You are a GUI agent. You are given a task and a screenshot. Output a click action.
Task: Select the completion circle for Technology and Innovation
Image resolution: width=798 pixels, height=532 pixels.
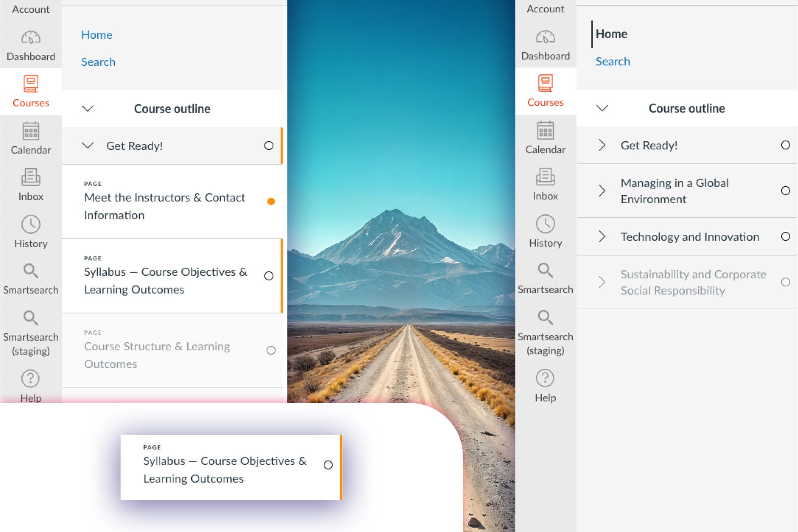click(786, 236)
